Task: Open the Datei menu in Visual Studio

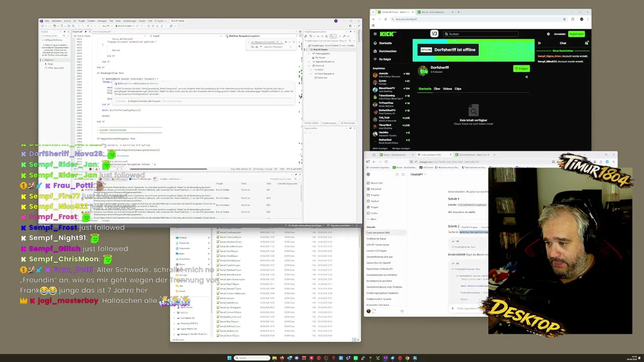Action: 47,21
